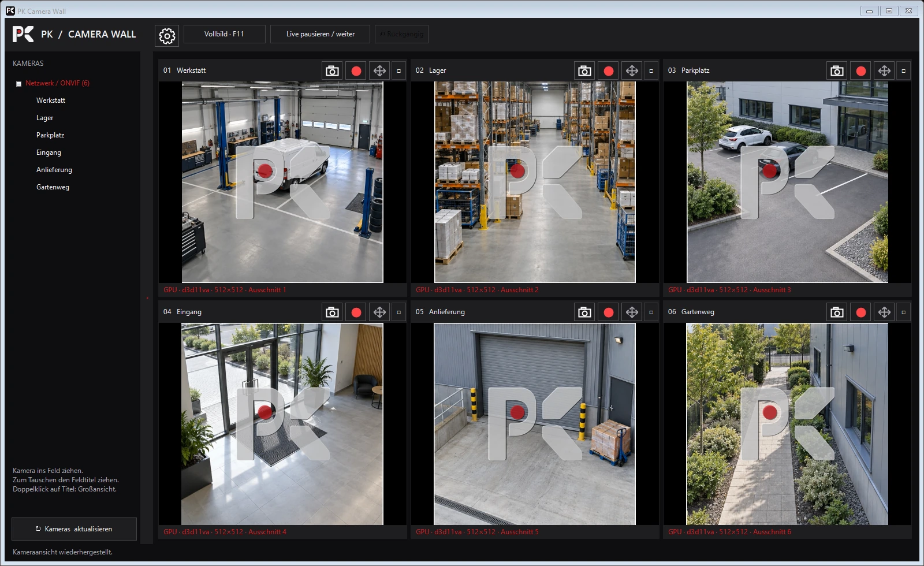Screen dimensions: 924x566
Task: Select Anlieferung in the camera list
Action: [54, 170]
